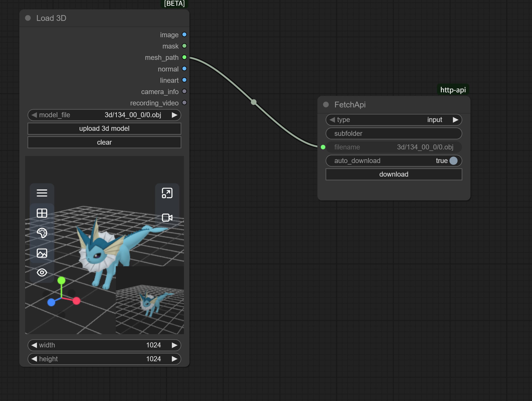
Task: Click the [BETA] badge above Load 3D
Action: (x=174, y=4)
